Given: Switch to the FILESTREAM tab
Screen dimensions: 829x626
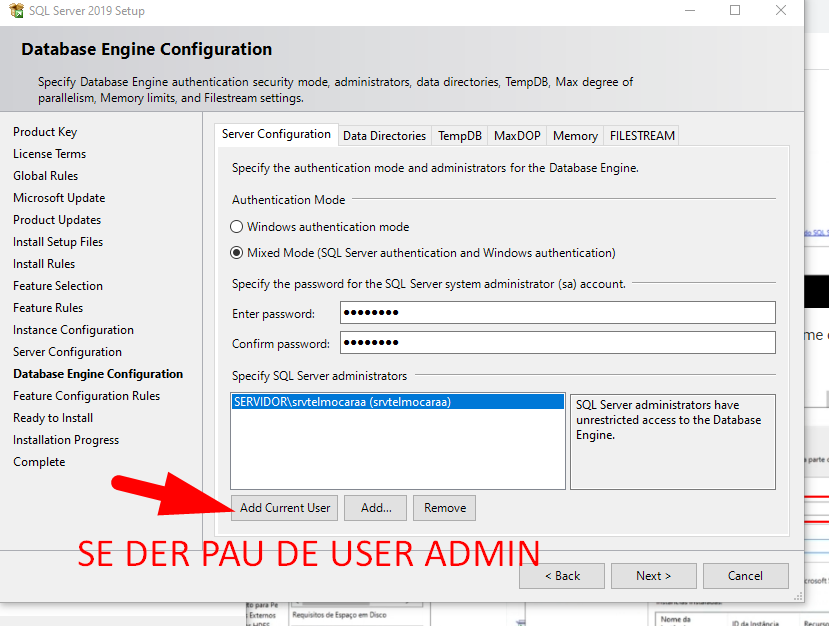Looking at the screenshot, I should (642, 136).
